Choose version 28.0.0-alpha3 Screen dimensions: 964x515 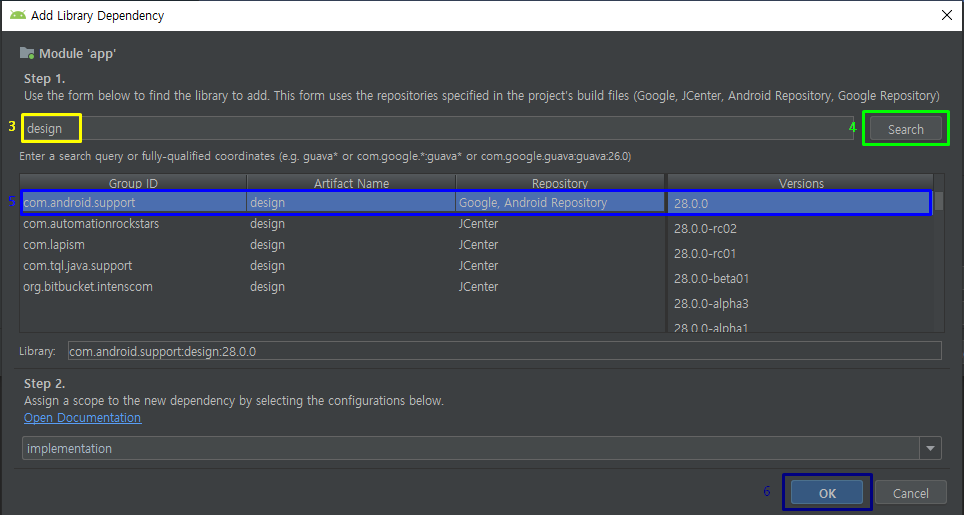pyautogui.click(x=800, y=304)
